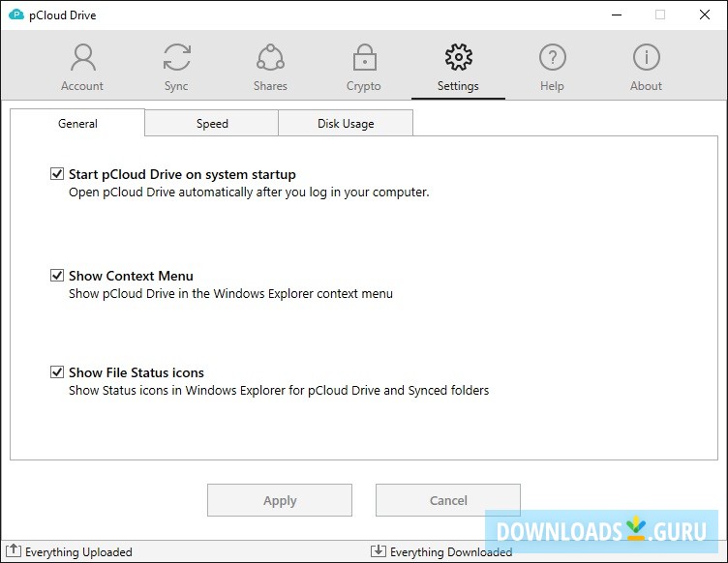Click the Everything Downloaded status text

[x=451, y=551]
